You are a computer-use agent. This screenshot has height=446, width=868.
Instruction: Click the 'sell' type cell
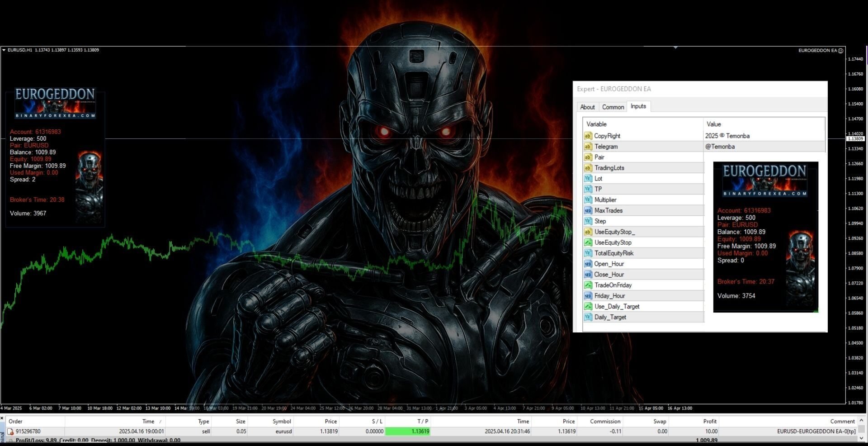point(206,432)
